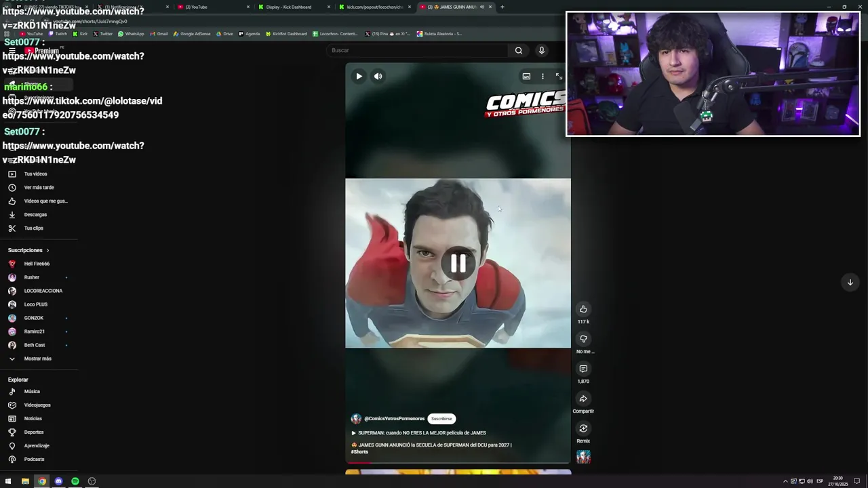This screenshot has height=488, width=868.
Task: Open Spotify from the taskbar
Action: click(75, 481)
